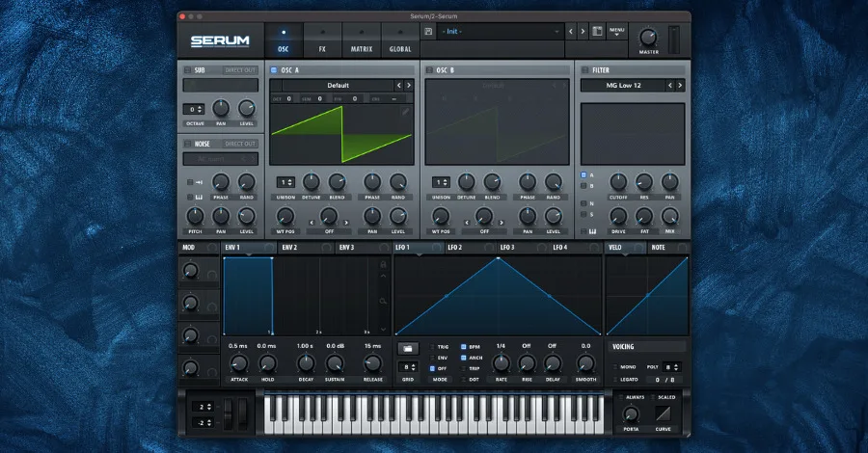Click OSC A warp mode left arrow

312,223
